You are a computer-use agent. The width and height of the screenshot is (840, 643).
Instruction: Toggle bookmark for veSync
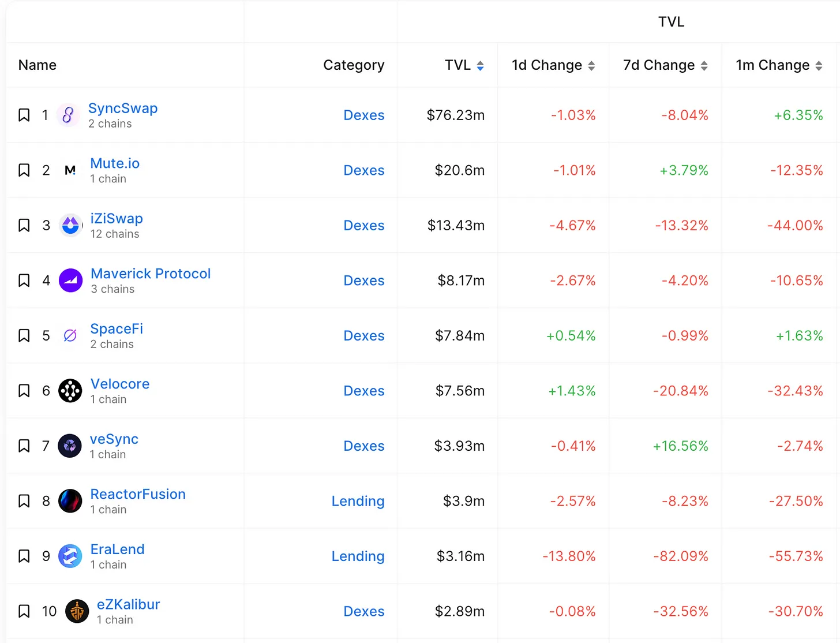pyautogui.click(x=24, y=446)
